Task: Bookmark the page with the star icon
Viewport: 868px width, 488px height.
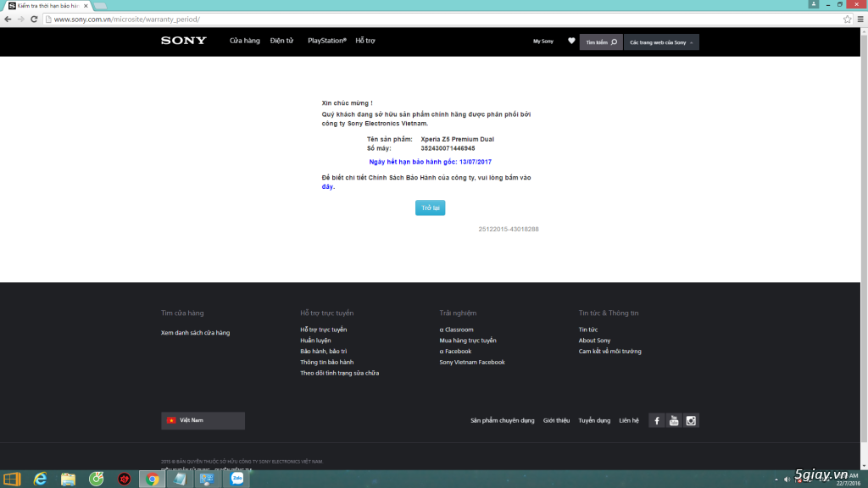Action: click(847, 19)
